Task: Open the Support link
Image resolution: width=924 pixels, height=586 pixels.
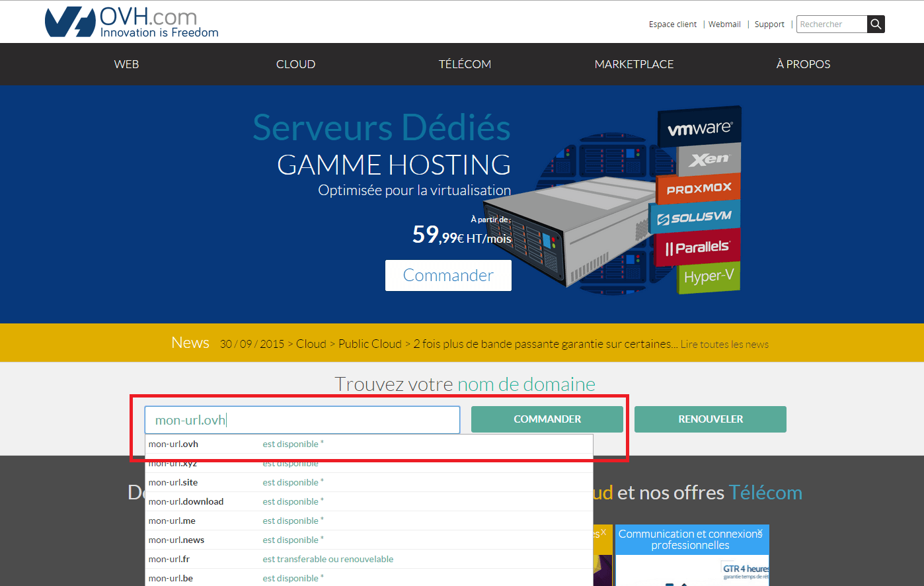Action: (769, 24)
